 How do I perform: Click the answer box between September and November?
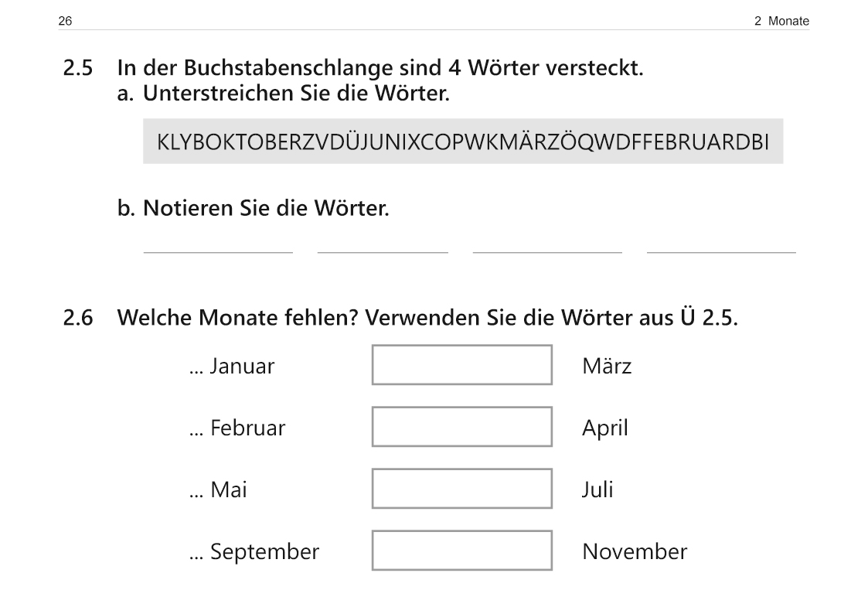click(461, 551)
